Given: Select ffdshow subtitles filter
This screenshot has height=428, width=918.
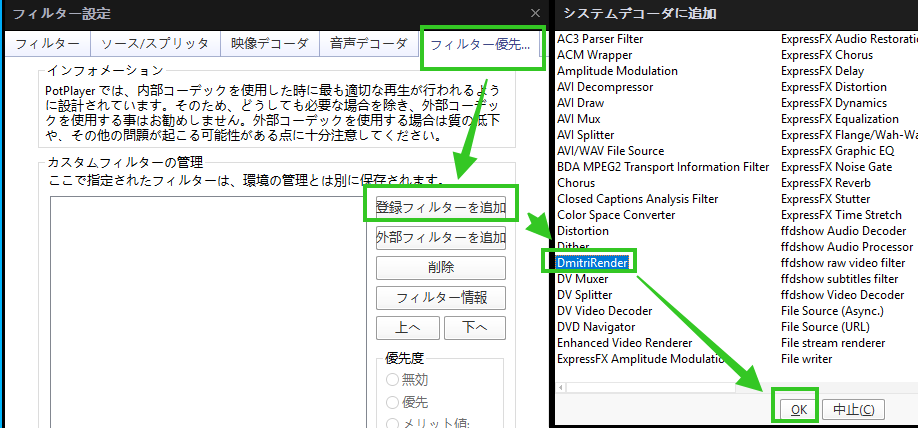Looking at the screenshot, I should [x=840, y=279].
